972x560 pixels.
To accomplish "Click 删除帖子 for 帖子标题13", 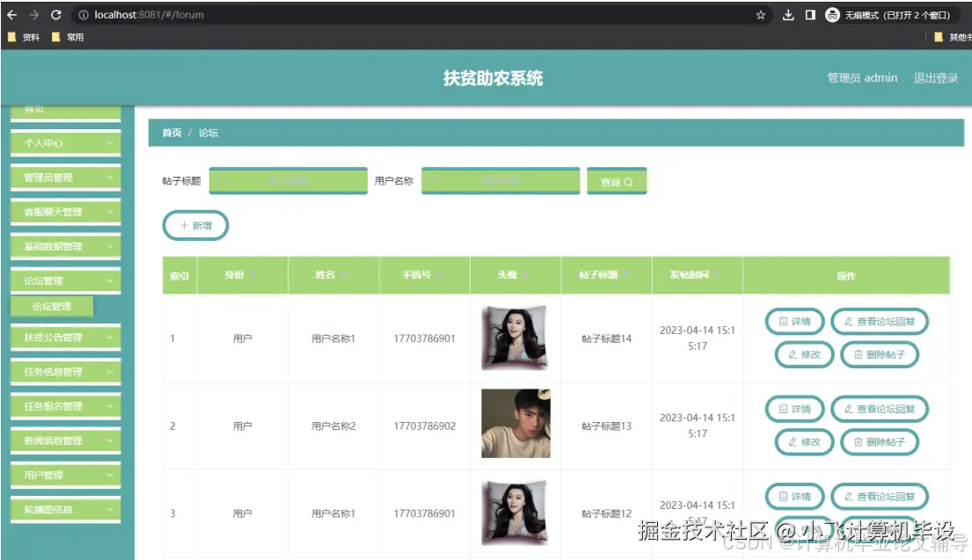I will [x=880, y=441].
